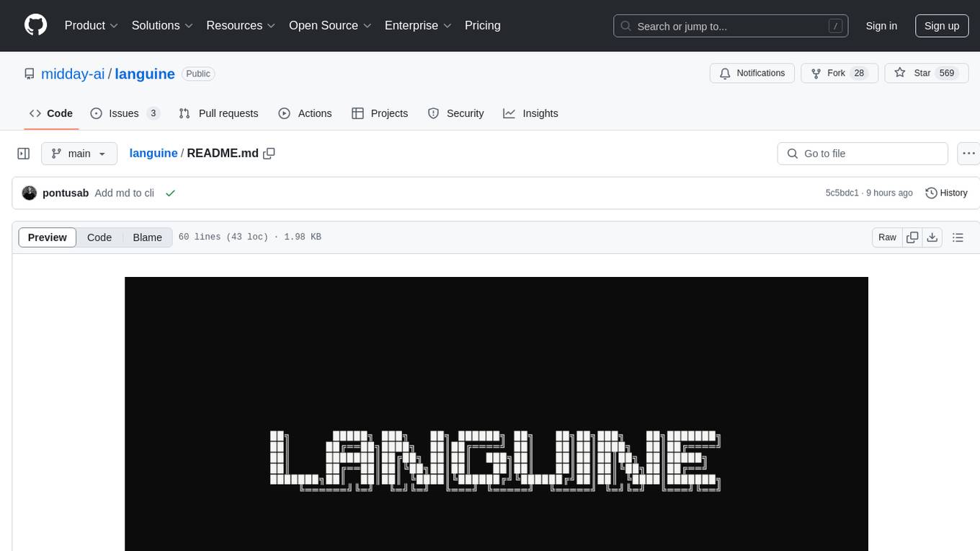This screenshot has height=551, width=980.
Task: Copy the README.md file path
Action: click(269, 153)
